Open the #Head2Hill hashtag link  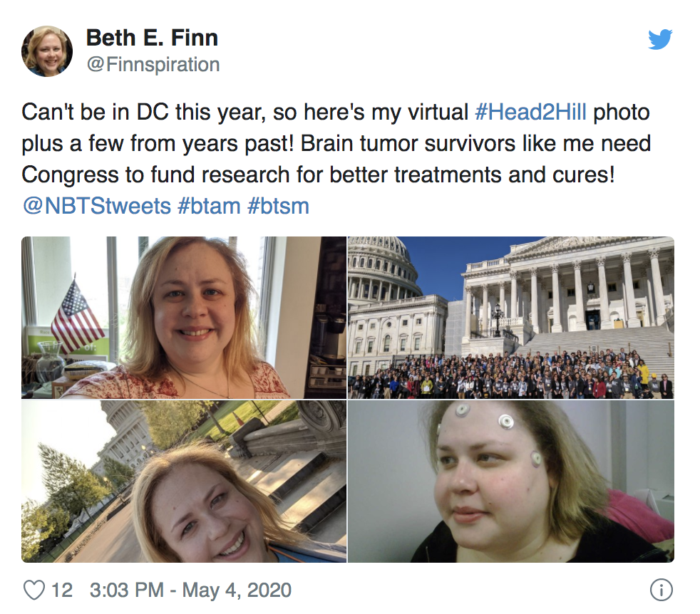coord(530,112)
